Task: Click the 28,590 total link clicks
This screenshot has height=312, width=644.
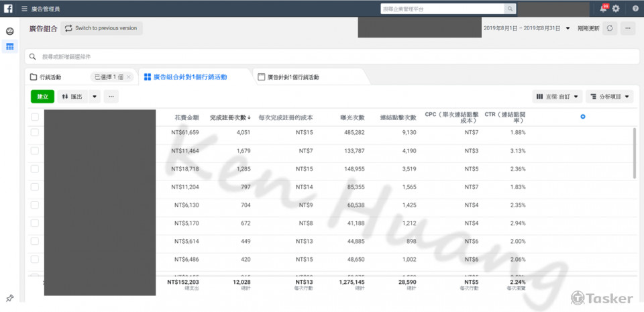Action: 407,282
